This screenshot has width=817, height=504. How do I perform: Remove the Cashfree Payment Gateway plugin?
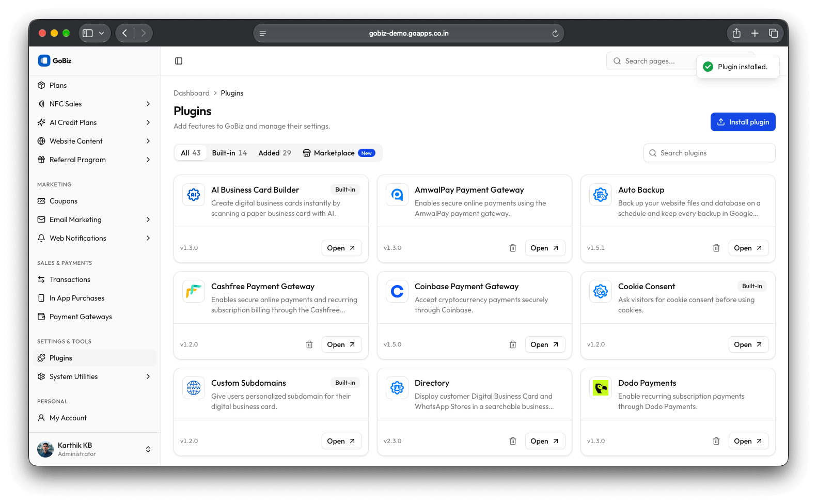tap(309, 344)
